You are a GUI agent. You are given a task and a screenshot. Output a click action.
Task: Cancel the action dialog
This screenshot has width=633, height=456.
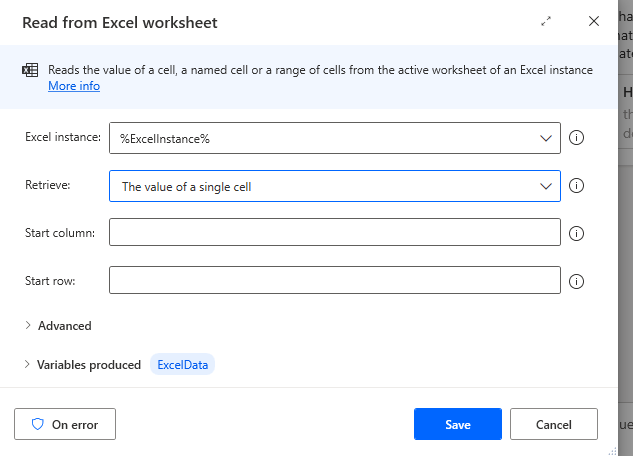(553, 424)
